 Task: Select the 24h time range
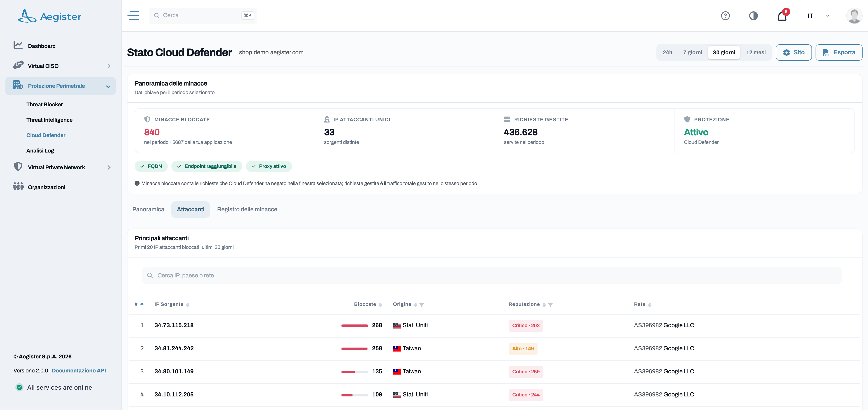667,52
